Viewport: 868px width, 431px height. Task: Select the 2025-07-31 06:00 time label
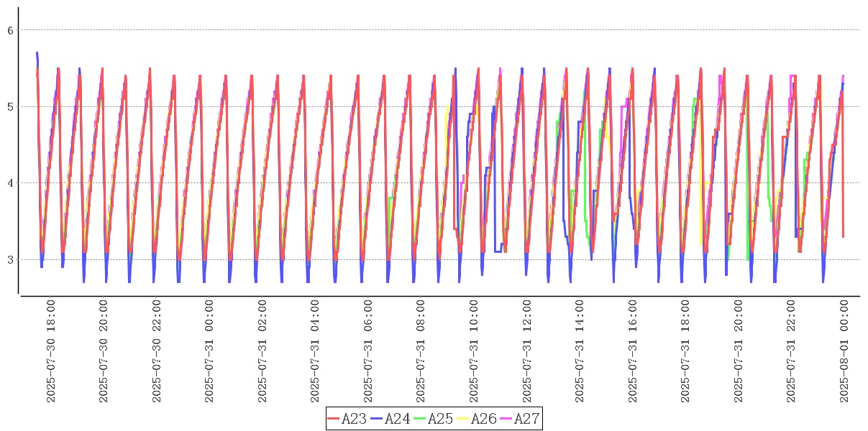pyautogui.click(x=368, y=351)
